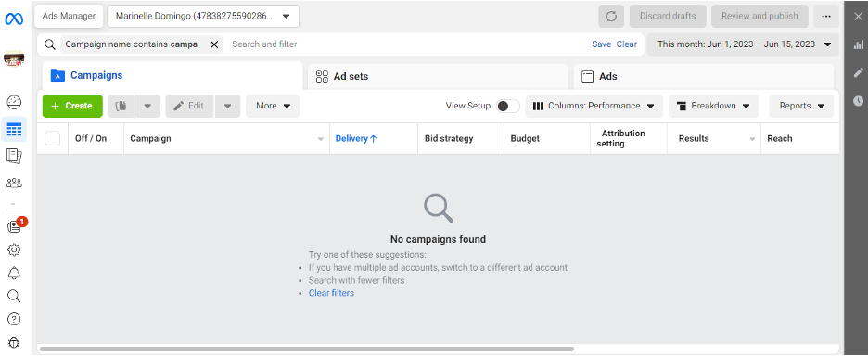Check the select-all campaigns checkbox
Screen dimensions: 868x356
click(53, 138)
